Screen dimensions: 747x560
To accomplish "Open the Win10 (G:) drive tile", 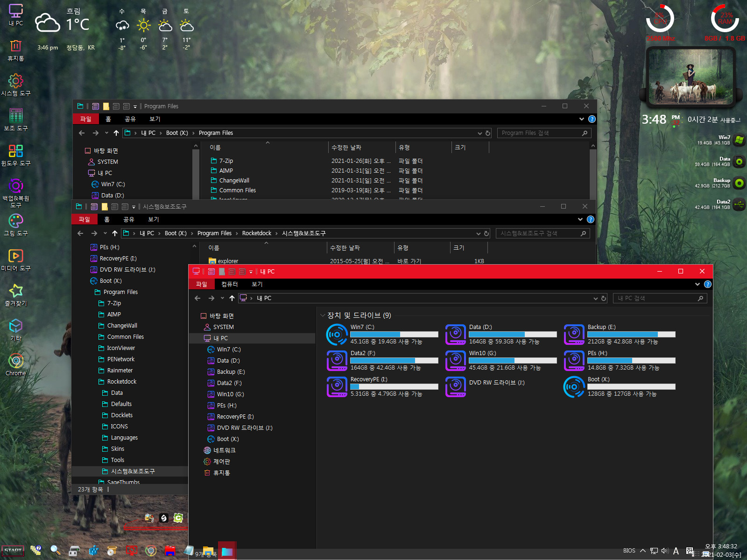I will coord(501,361).
